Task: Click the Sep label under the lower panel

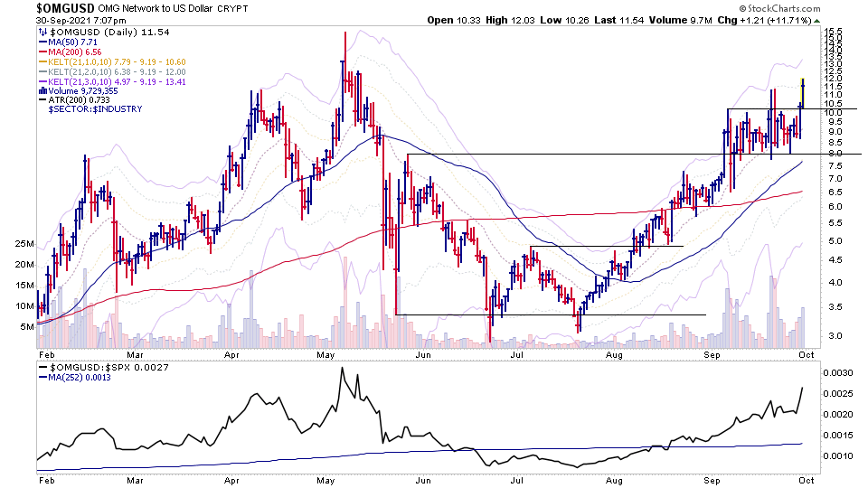Action: [x=712, y=480]
